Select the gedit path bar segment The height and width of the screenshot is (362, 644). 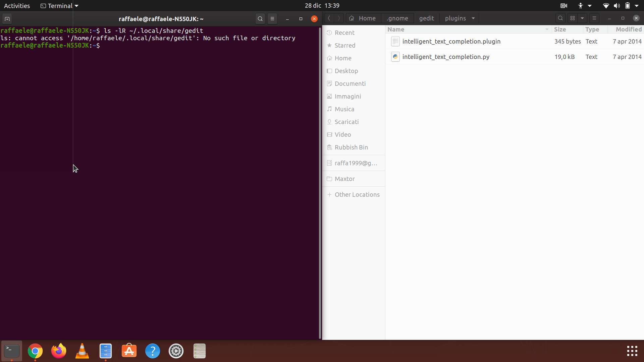[x=426, y=18]
